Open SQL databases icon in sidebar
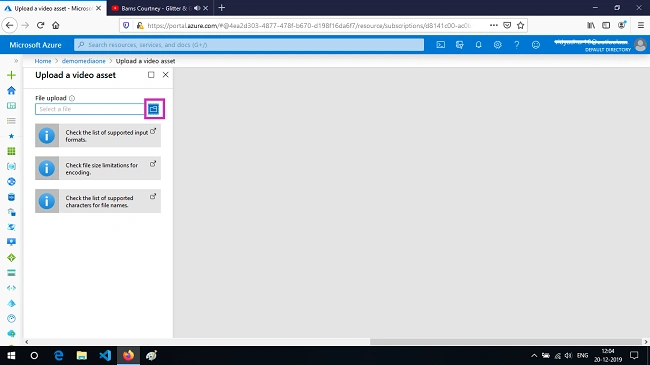Viewport: 650px width, 365px height. pos(11,197)
